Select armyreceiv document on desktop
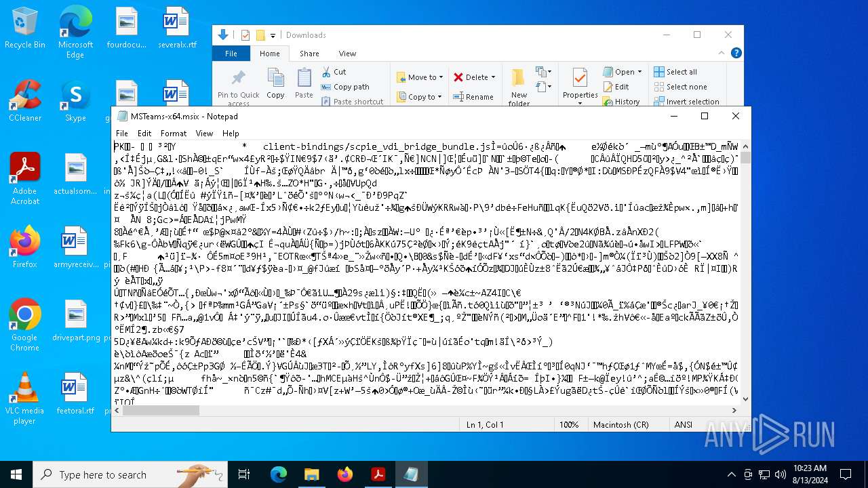The width and height of the screenshot is (868, 488). pos(75,247)
